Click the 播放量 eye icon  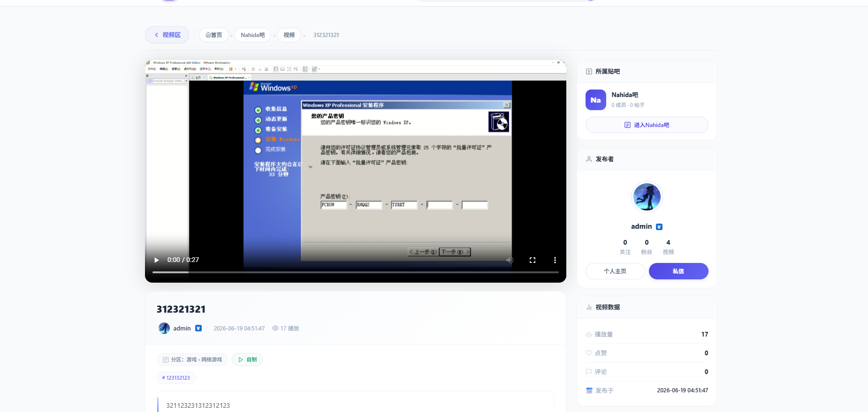(589, 335)
